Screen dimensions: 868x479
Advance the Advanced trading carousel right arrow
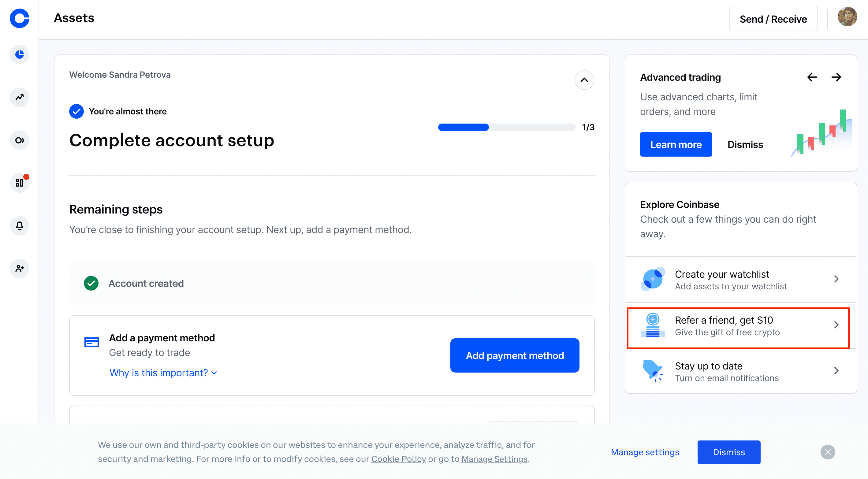(x=837, y=77)
